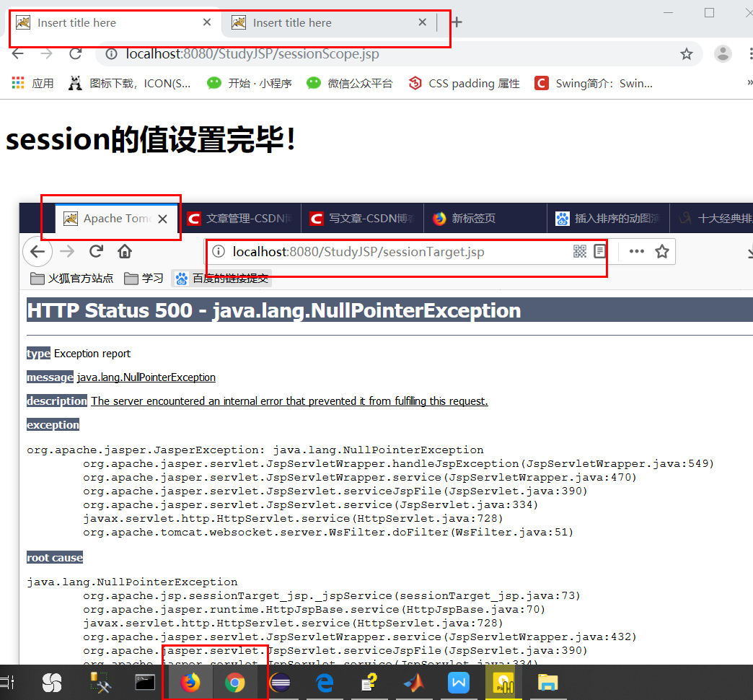The width and height of the screenshot is (753, 700).
Task: Open the Swing简介 bookmark
Action: 594,83
